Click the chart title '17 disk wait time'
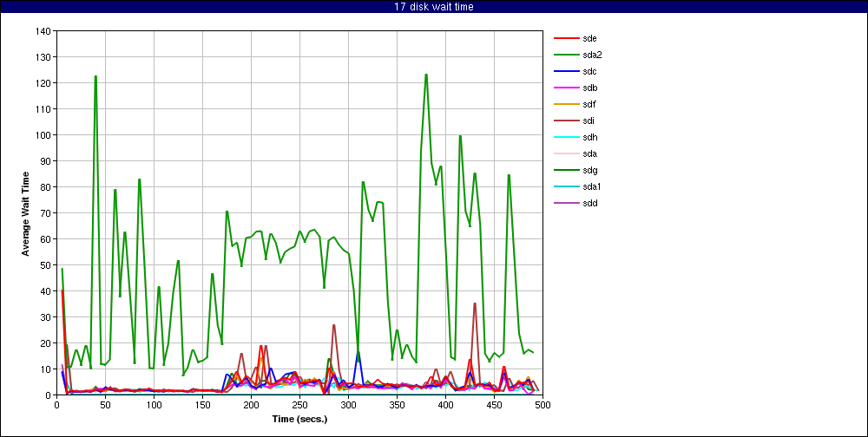The width and height of the screenshot is (868, 437). [x=434, y=7]
